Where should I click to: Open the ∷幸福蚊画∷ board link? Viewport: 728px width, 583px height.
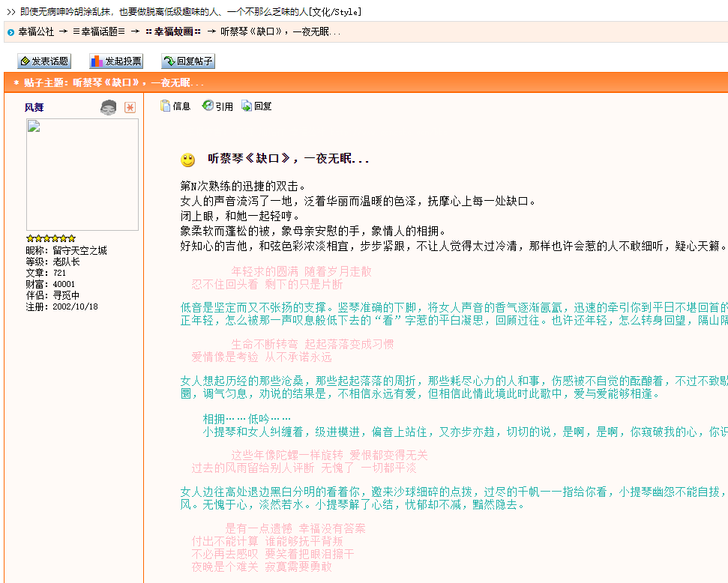172,31
